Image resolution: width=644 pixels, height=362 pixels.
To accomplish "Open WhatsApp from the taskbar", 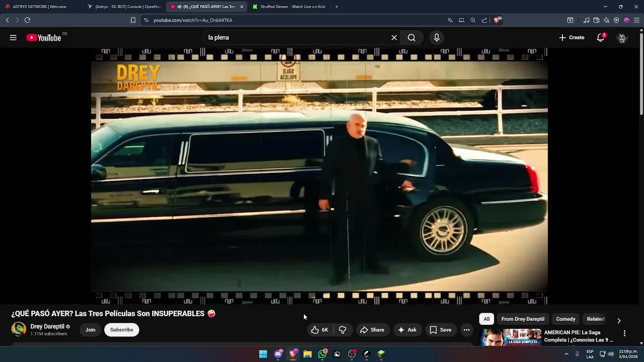I will click(x=323, y=354).
